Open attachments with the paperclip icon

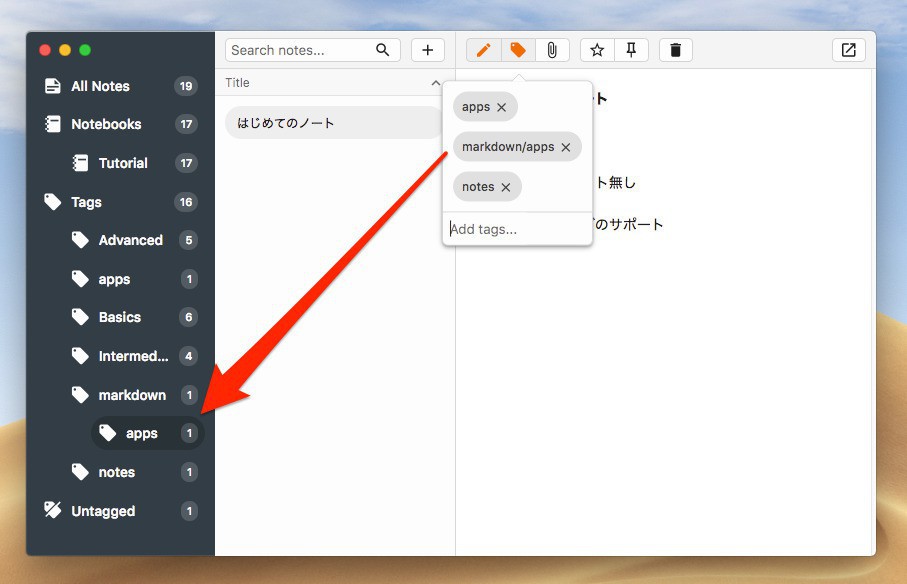coord(551,50)
